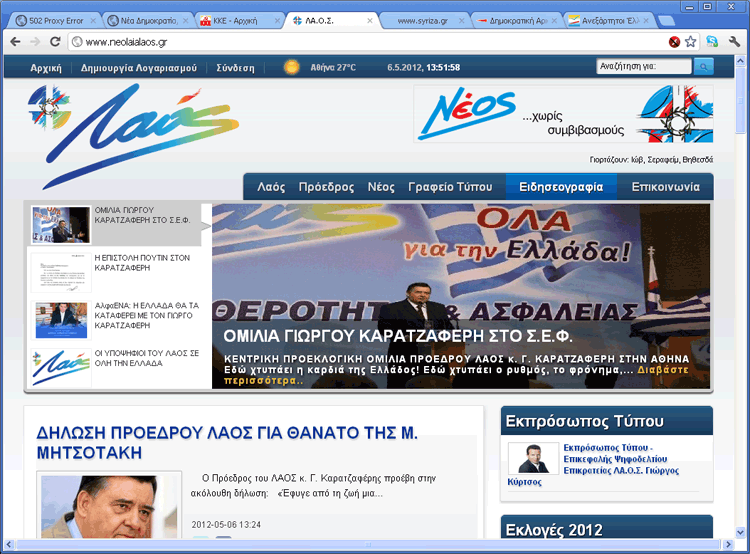
Task: Click the Σύνδεση login link
Action: tap(235, 68)
